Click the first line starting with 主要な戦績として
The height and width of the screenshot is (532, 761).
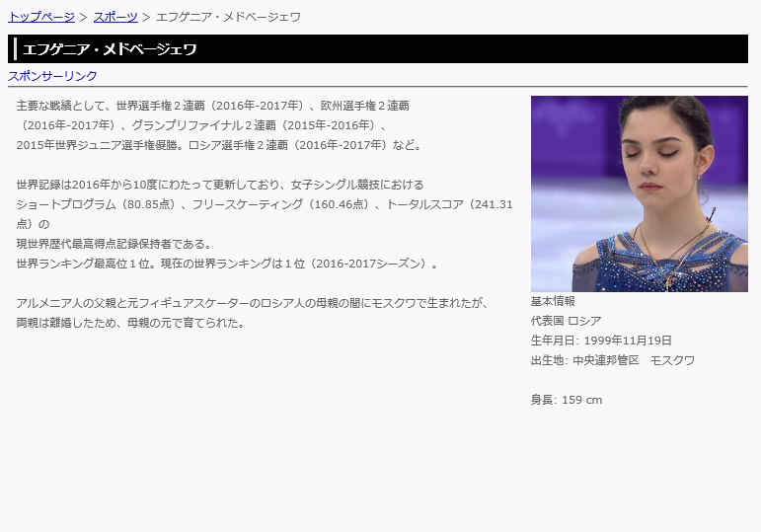(x=212, y=105)
